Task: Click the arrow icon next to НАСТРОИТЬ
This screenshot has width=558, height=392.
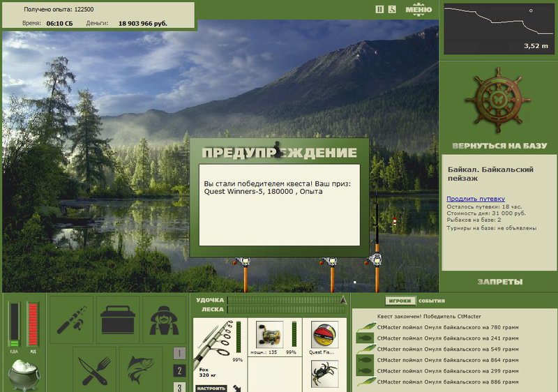Action: tap(237, 388)
